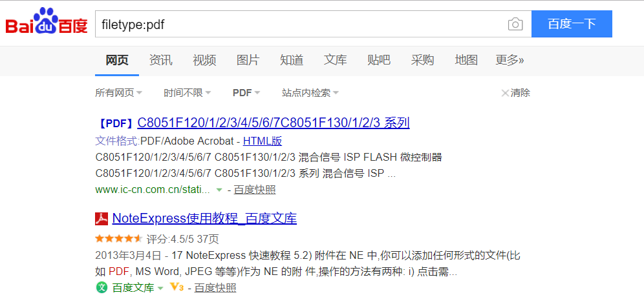Open image search camera icon
The width and height of the screenshot is (644, 306).
[515, 24]
